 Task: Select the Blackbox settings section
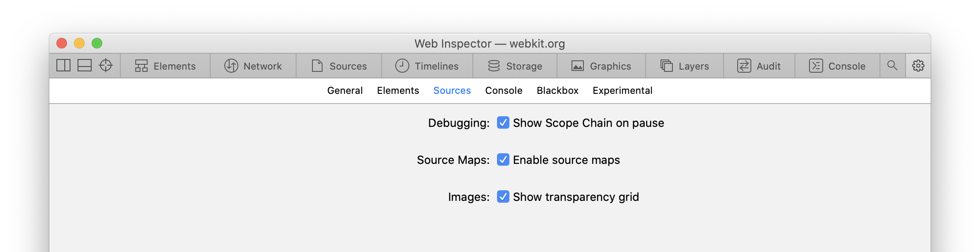coord(557,91)
